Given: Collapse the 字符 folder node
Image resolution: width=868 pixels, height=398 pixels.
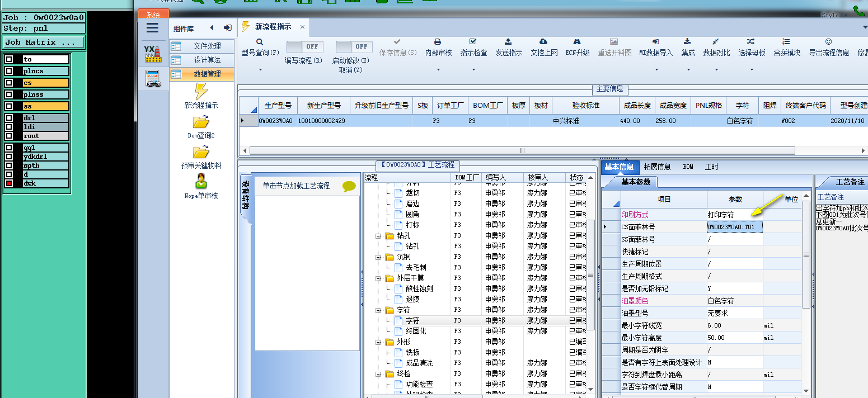Looking at the screenshot, I should [x=379, y=310].
